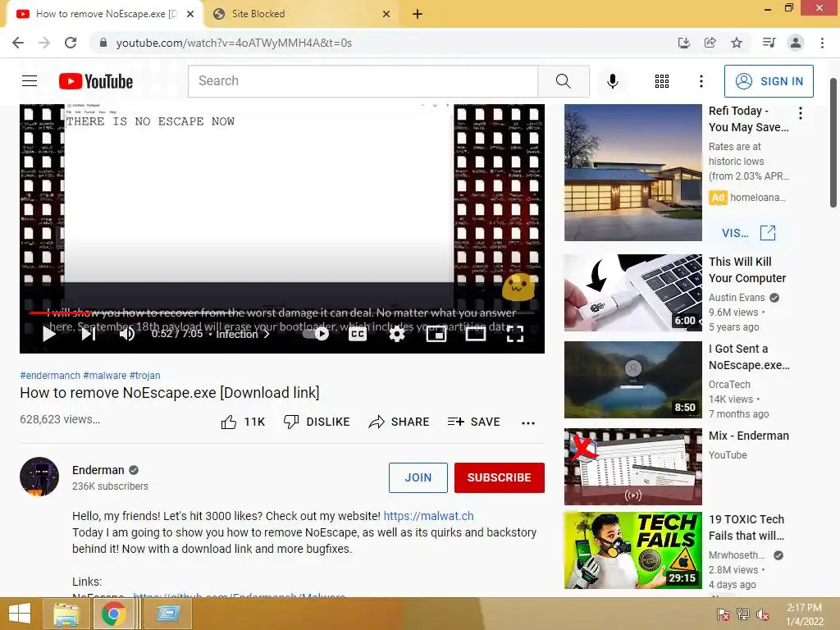Screen dimensions: 840x630
Task: Play the video
Action: click(49, 334)
